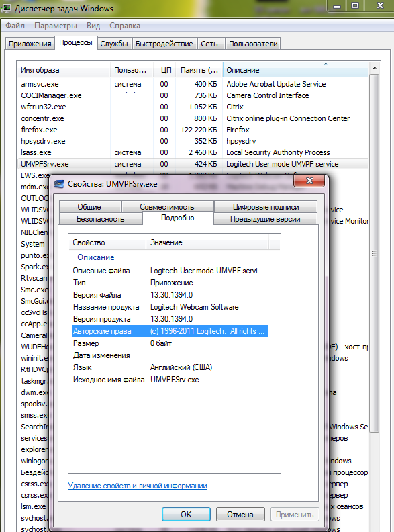Sort by Имя образа column header
This screenshot has height=532, width=394.
click(64, 70)
